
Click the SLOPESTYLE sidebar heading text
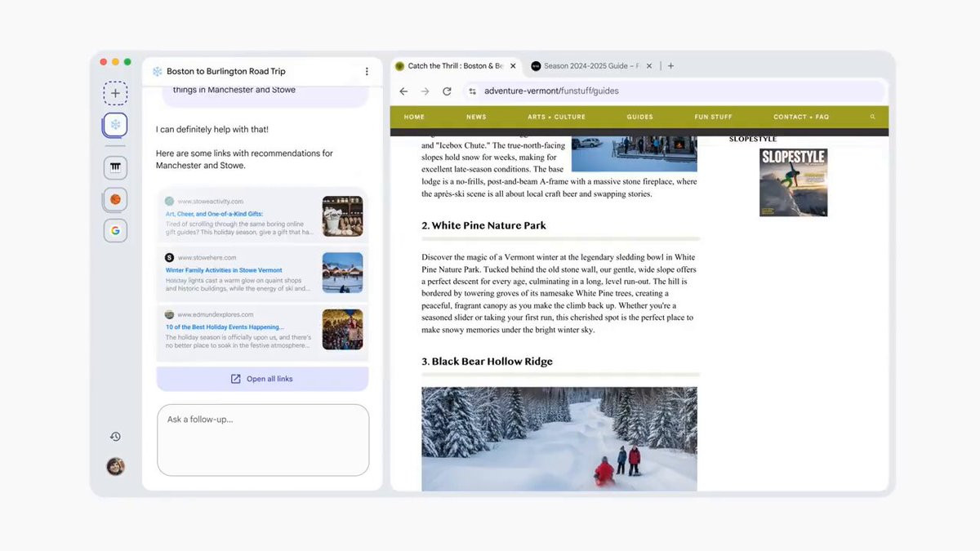(752, 140)
